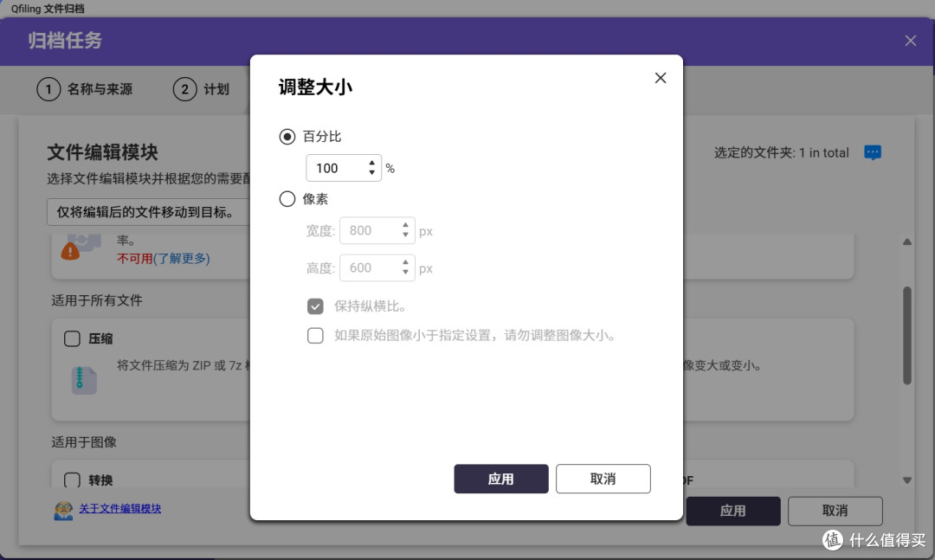935x560 pixels.
Task: Increase 宽度 with its up arrow
Action: click(x=405, y=225)
